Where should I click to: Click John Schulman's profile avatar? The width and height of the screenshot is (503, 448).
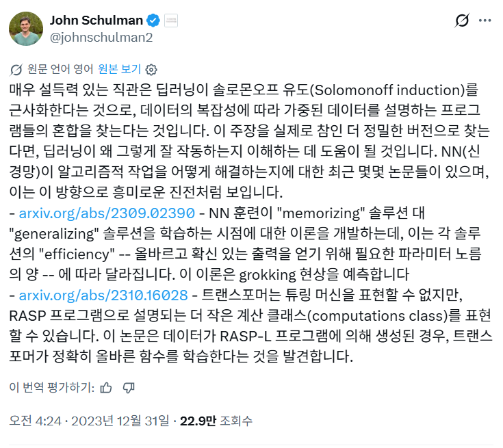point(25,28)
